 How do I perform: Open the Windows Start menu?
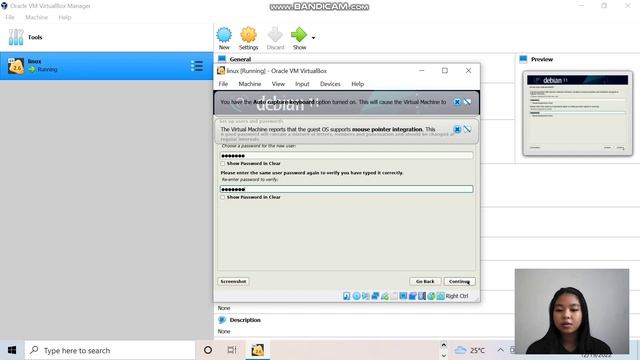12,350
